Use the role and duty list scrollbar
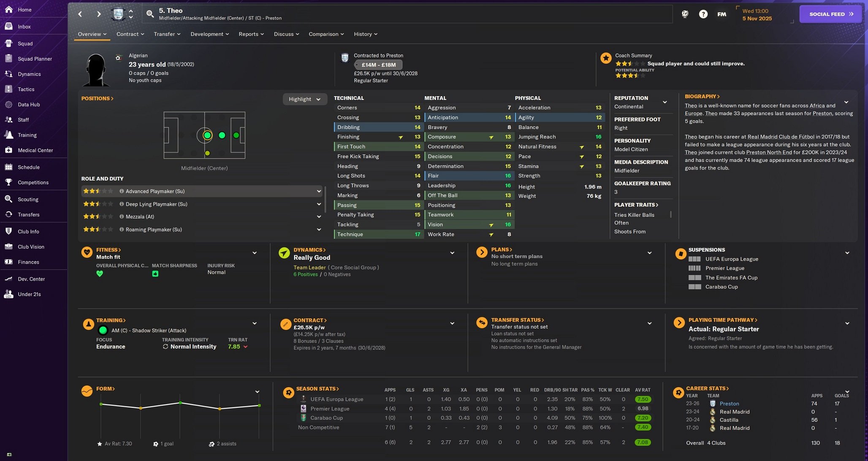 [x=325, y=199]
